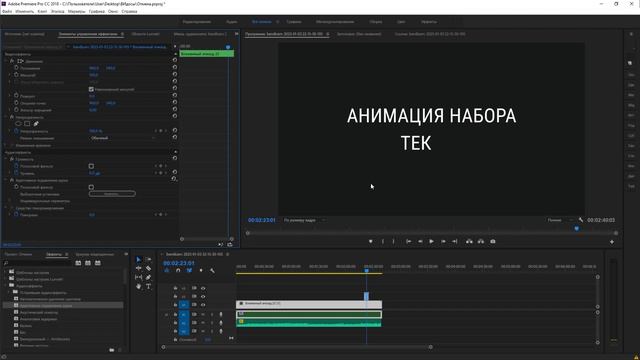Reset the Position parameter
Image resolution: width=640 pixels, height=360 pixels.
(x=175, y=68)
